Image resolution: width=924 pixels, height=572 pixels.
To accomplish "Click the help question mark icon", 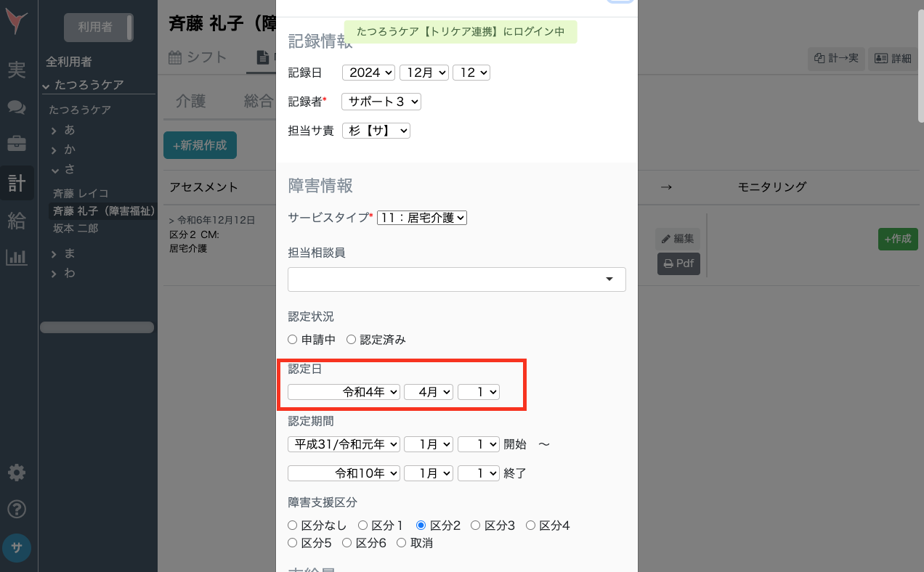I will coord(17,510).
